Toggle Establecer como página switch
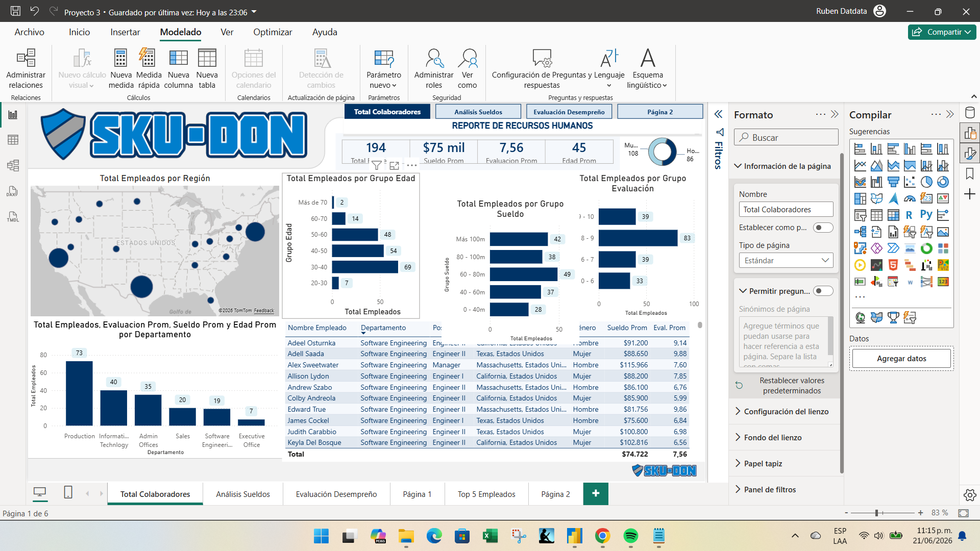The width and height of the screenshot is (980, 551). pos(823,228)
